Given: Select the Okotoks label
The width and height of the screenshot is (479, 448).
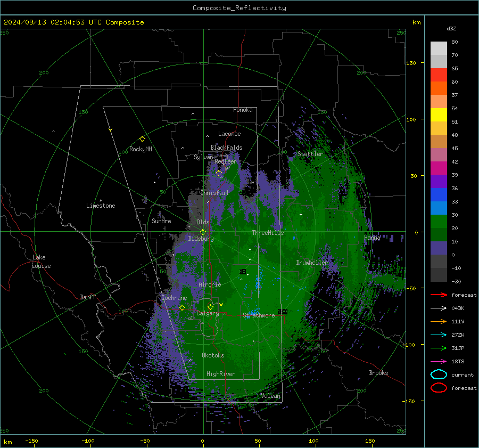Looking at the screenshot, I should coord(213,355).
